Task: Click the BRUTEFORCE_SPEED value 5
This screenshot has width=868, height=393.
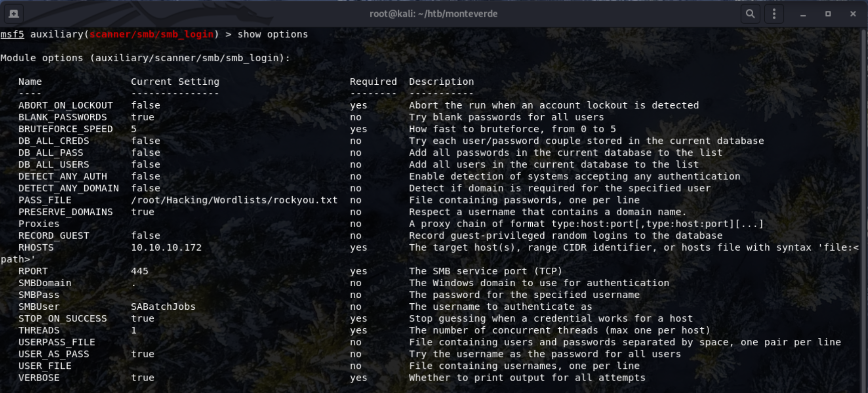Action: (x=134, y=129)
